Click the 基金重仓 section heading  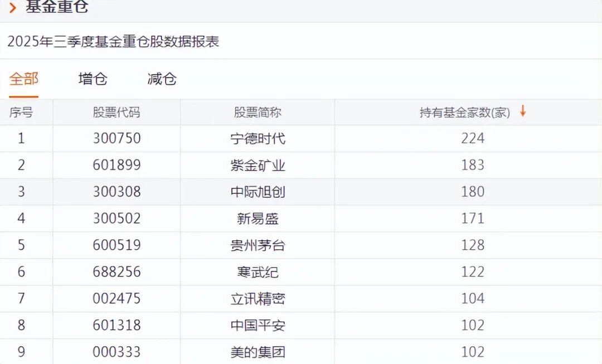(57, 6)
